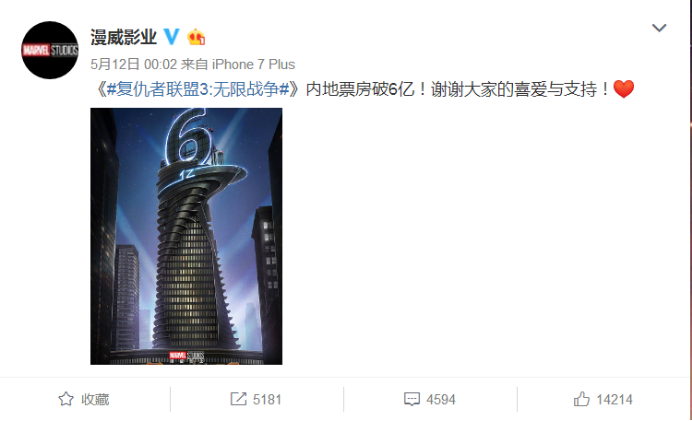Enlarge the Avengers tower poster thumbnail

coord(186,236)
